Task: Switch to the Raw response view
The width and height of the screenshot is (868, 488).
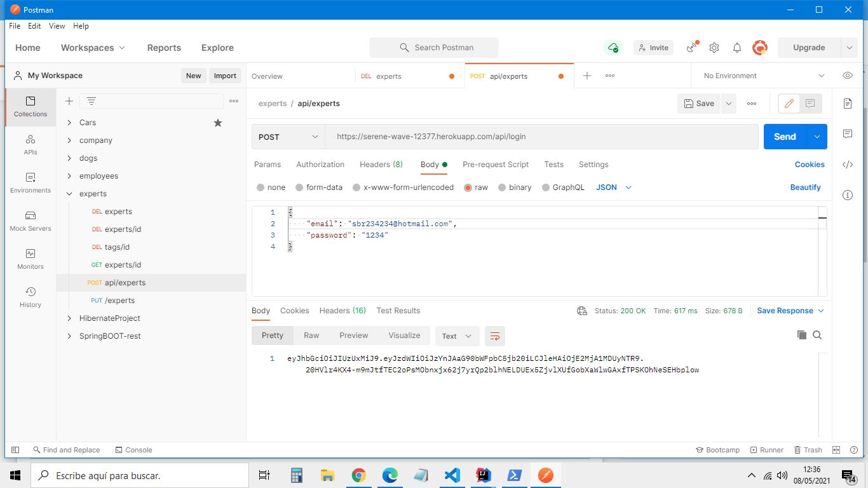Action: pyautogui.click(x=311, y=335)
